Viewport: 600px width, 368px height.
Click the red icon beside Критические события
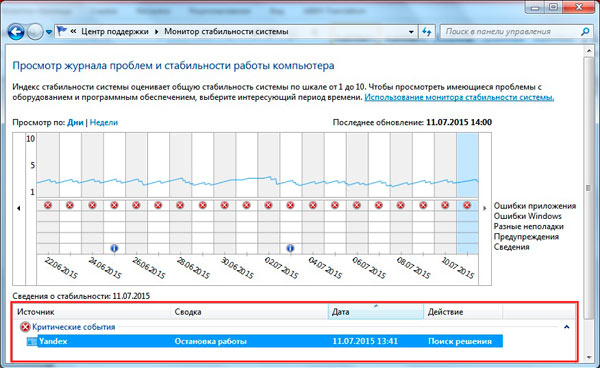25,327
